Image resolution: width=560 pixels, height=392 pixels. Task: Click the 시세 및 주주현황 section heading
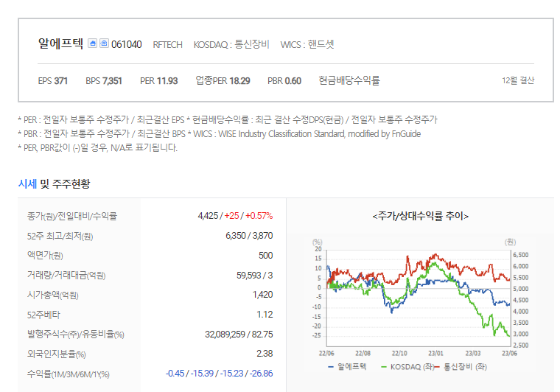tap(54, 184)
